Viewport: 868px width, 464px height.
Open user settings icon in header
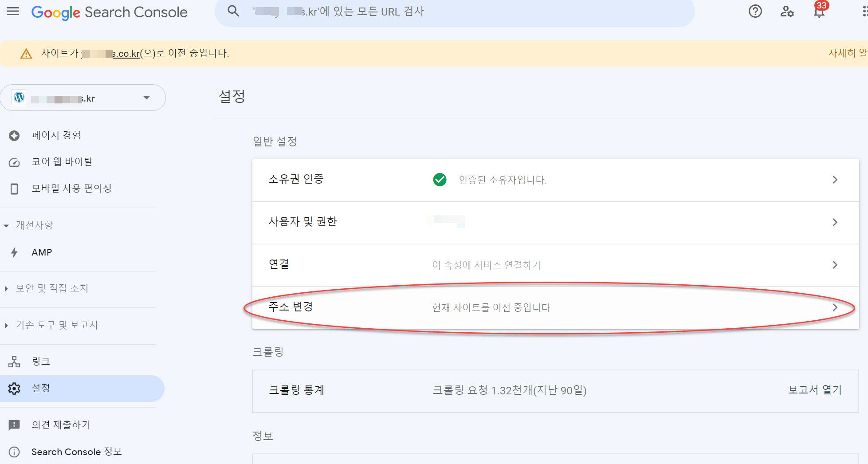coord(787,11)
